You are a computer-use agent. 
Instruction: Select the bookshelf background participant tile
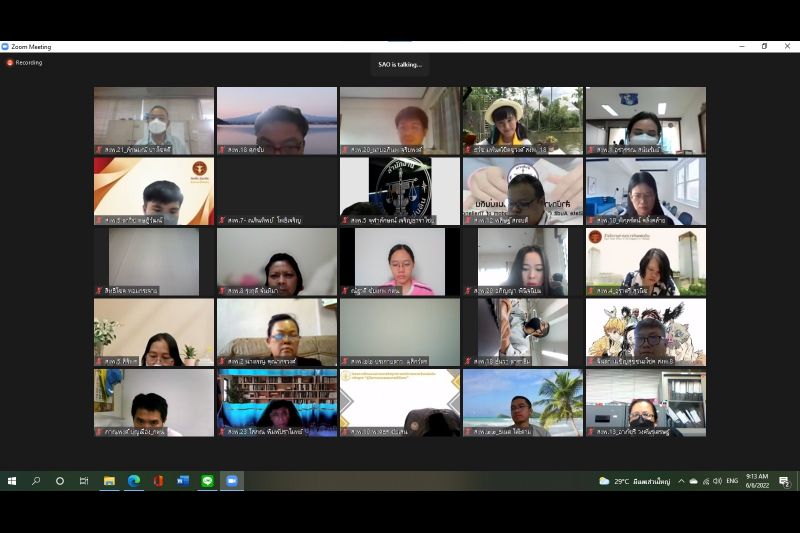point(277,402)
